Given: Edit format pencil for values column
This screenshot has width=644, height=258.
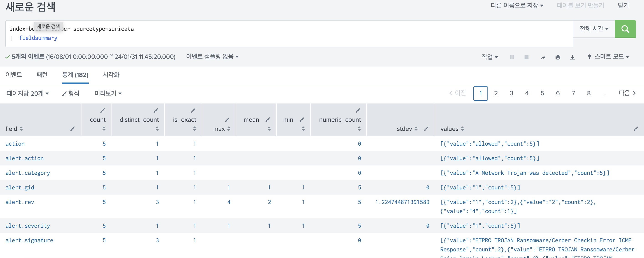Looking at the screenshot, I should tap(636, 129).
